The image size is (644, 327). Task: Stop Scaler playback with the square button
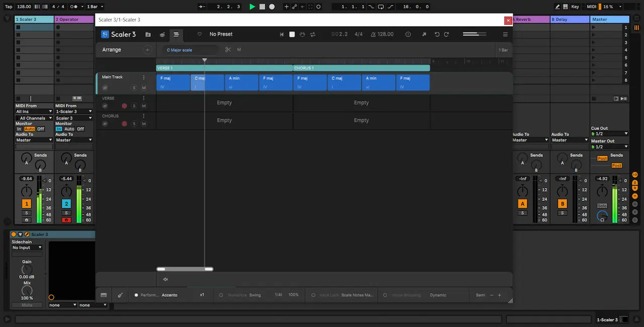point(292,34)
